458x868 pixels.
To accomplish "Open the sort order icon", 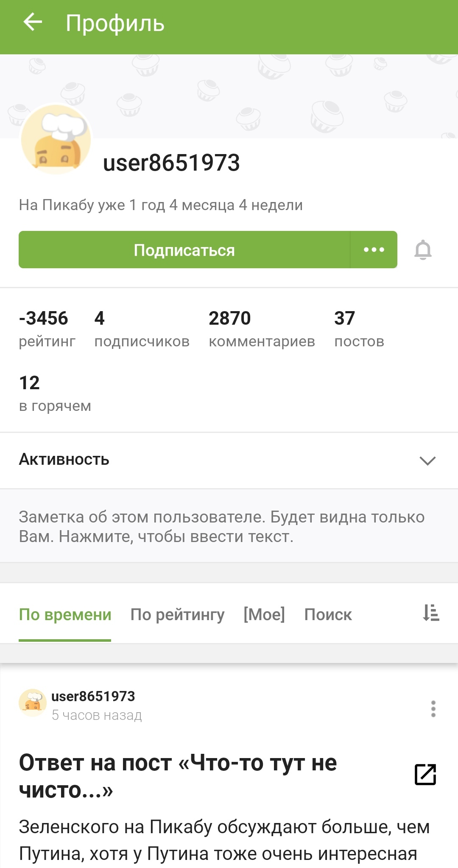I will tap(431, 613).
